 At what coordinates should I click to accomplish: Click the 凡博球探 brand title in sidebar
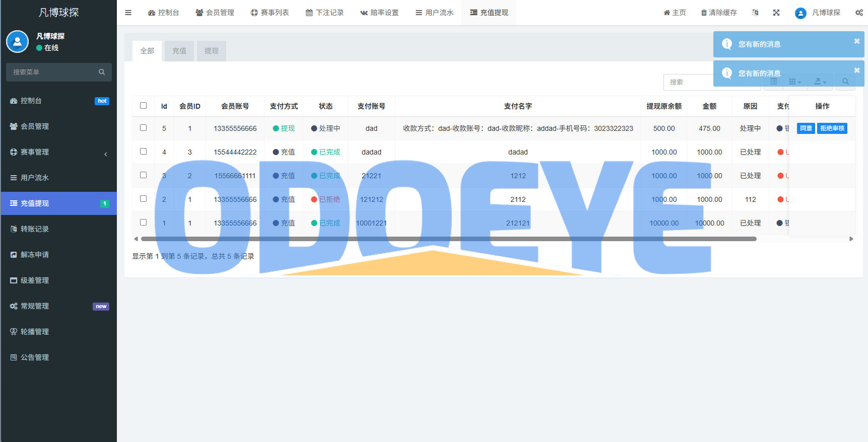(59, 13)
